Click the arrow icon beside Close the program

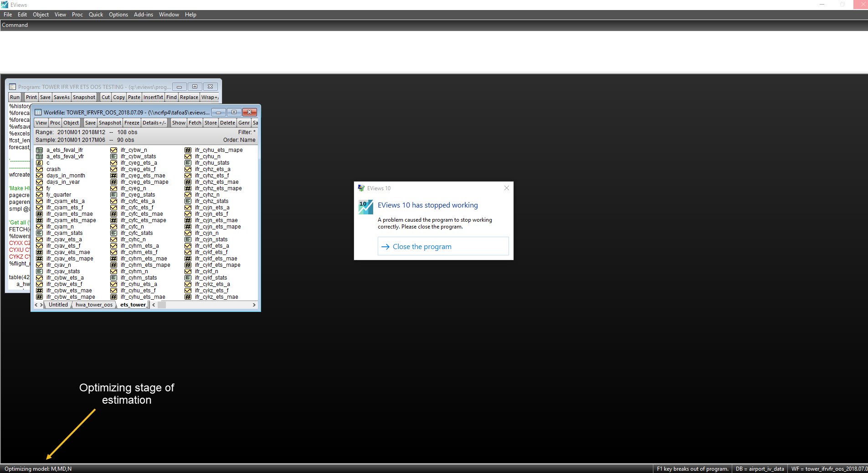385,247
